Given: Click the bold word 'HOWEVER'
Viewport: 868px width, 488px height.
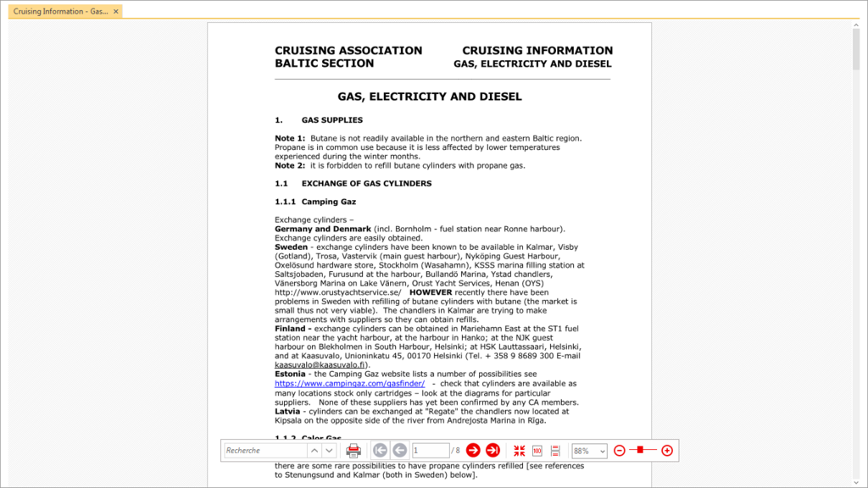Looking at the screenshot, I should click(431, 292).
